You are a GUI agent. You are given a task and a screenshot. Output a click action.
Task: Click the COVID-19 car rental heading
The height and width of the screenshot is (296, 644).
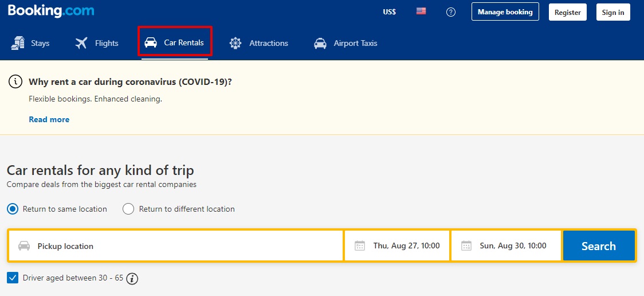point(131,81)
